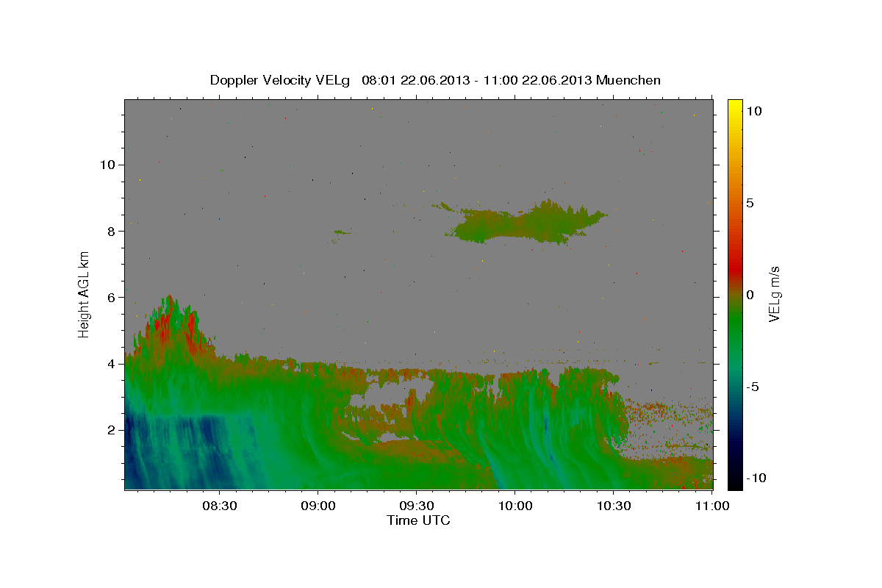Select the 10:30 time tick label
This screenshot has width=882, height=588.
614,506
